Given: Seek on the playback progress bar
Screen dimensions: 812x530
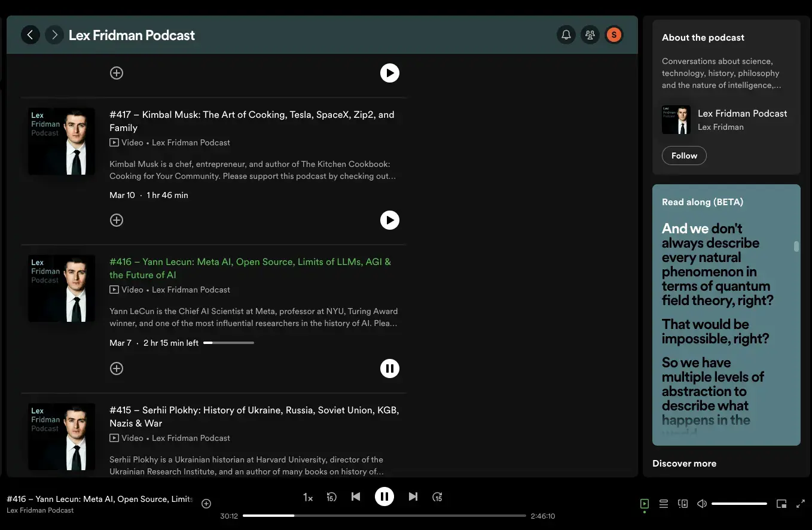Looking at the screenshot, I should [387, 515].
